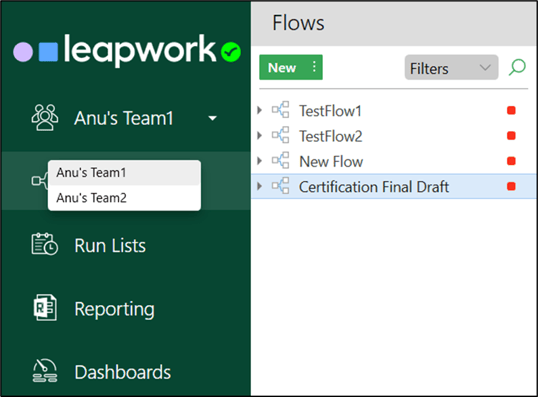The image size is (538, 397).
Task: Click the New button's three-dot options
Action: click(314, 67)
